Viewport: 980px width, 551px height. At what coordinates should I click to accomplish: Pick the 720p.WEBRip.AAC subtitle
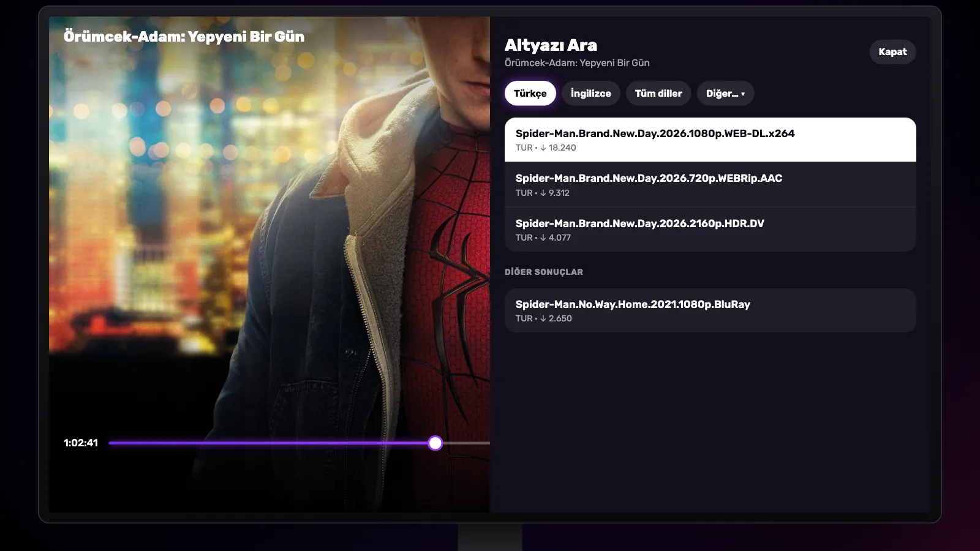coord(710,185)
